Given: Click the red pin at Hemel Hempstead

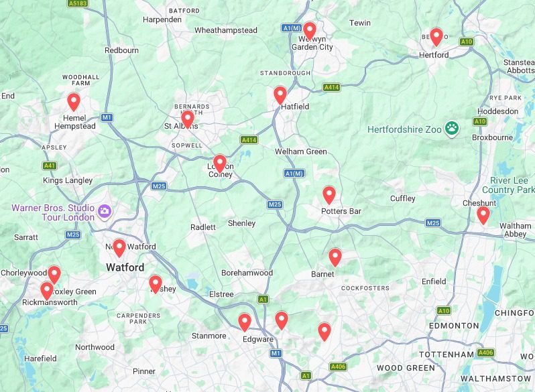Looking at the screenshot, I should [x=74, y=101].
